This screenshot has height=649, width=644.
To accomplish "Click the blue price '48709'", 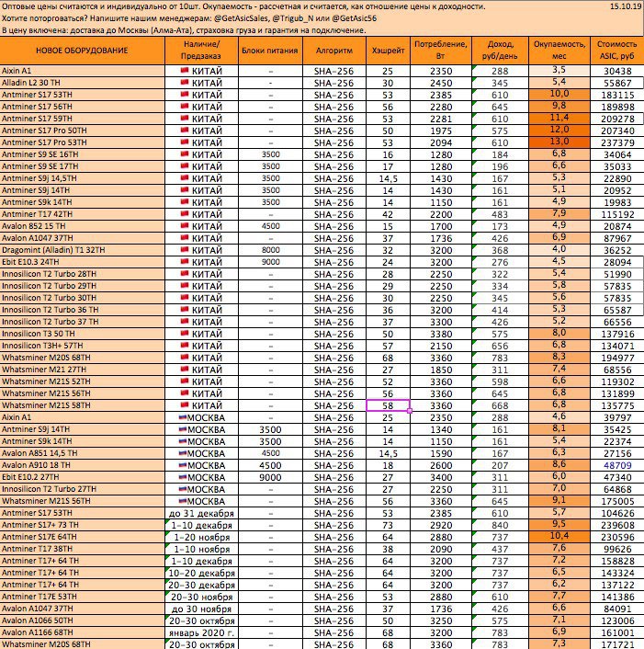I will pyautogui.click(x=617, y=465).
